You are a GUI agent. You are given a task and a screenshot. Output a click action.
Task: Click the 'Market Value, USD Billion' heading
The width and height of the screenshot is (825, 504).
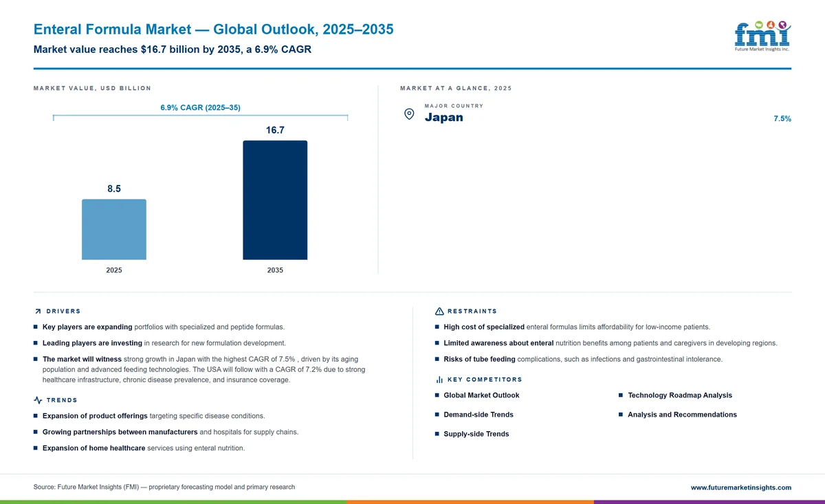92,88
